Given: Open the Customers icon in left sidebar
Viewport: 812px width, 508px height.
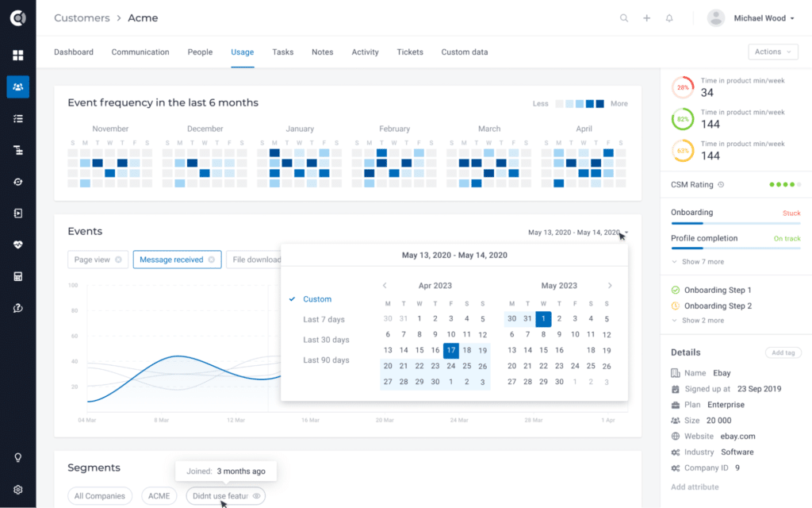Looking at the screenshot, I should coord(17,87).
